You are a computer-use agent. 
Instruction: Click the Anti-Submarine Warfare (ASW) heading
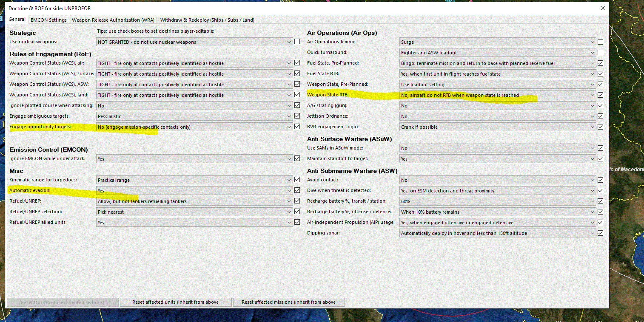click(x=352, y=171)
